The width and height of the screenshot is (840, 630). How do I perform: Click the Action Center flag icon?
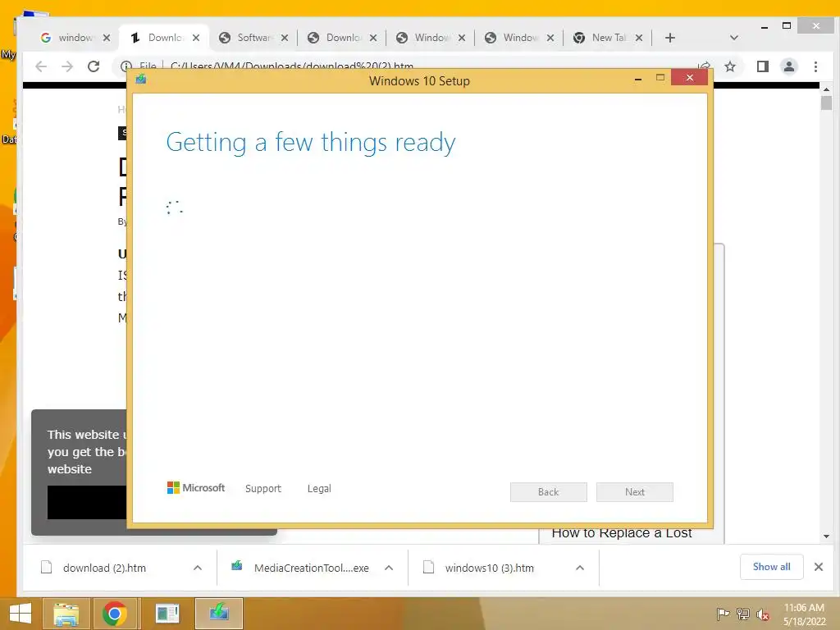(x=723, y=614)
